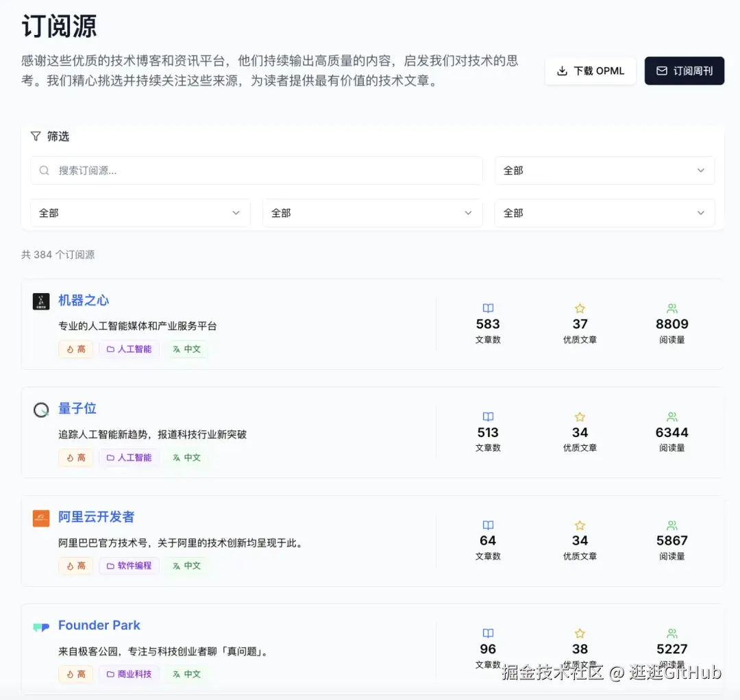Focus the 搜索订阅源 search field
The image size is (740, 700).
[x=256, y=171]
